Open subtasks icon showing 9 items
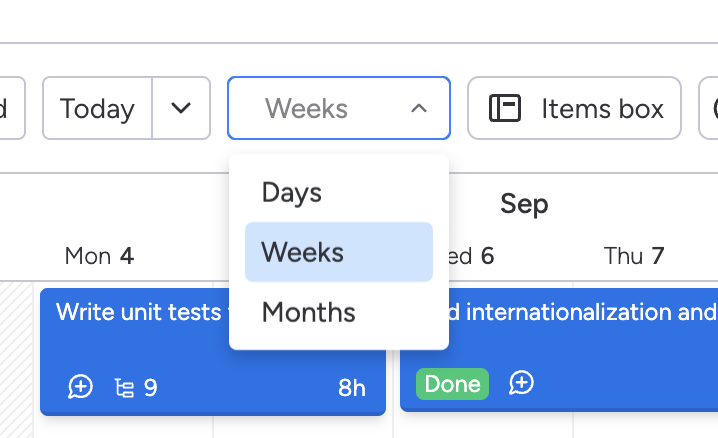The height and width of the screenshot is (438, 718). tap(135, 387)
